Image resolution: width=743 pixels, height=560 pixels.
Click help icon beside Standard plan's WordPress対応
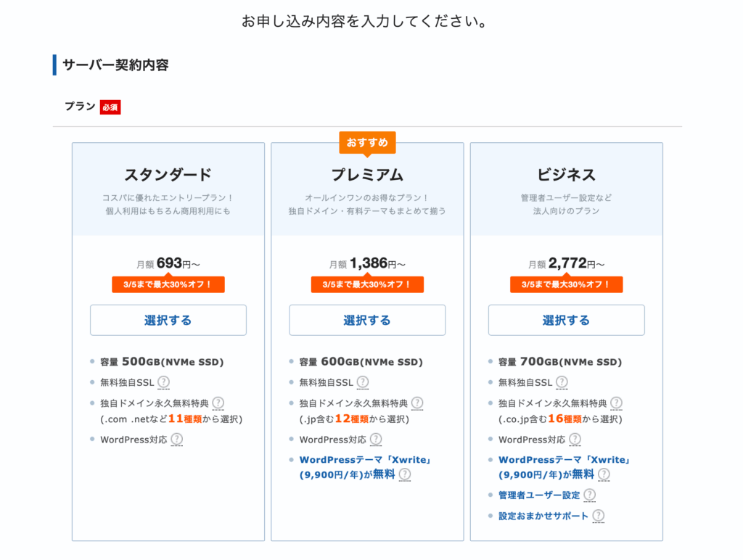[x=176, y=439]
